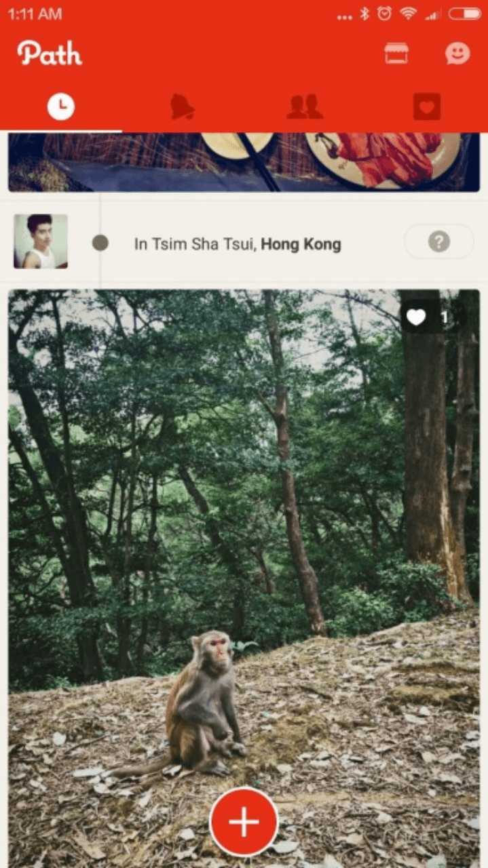Open the friends people tab
This screenshot has height=868, width=488.
tap(305, 106)
